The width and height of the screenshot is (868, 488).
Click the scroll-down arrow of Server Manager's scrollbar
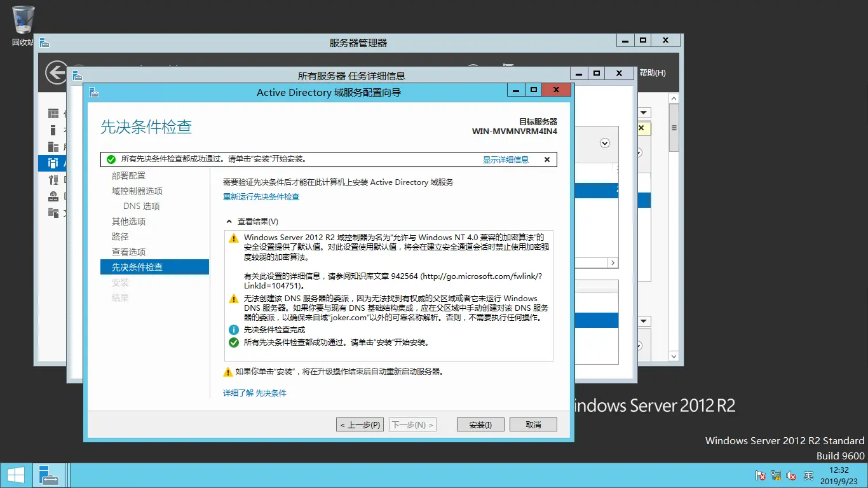tap(674, 357)
